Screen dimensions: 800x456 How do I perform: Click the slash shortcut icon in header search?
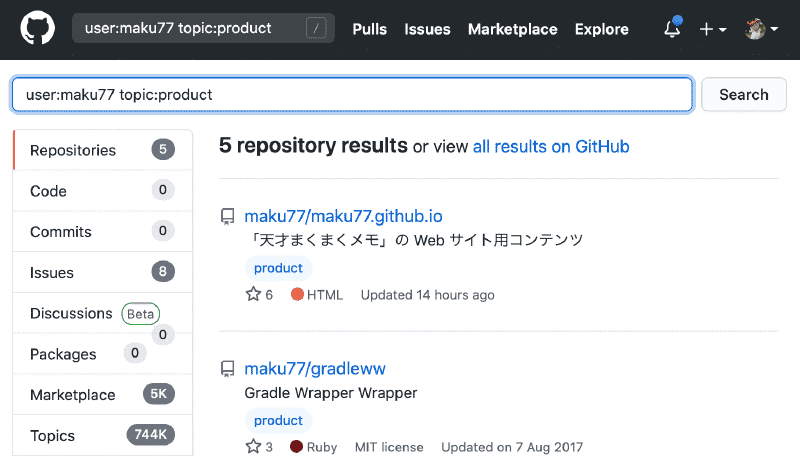317,29
